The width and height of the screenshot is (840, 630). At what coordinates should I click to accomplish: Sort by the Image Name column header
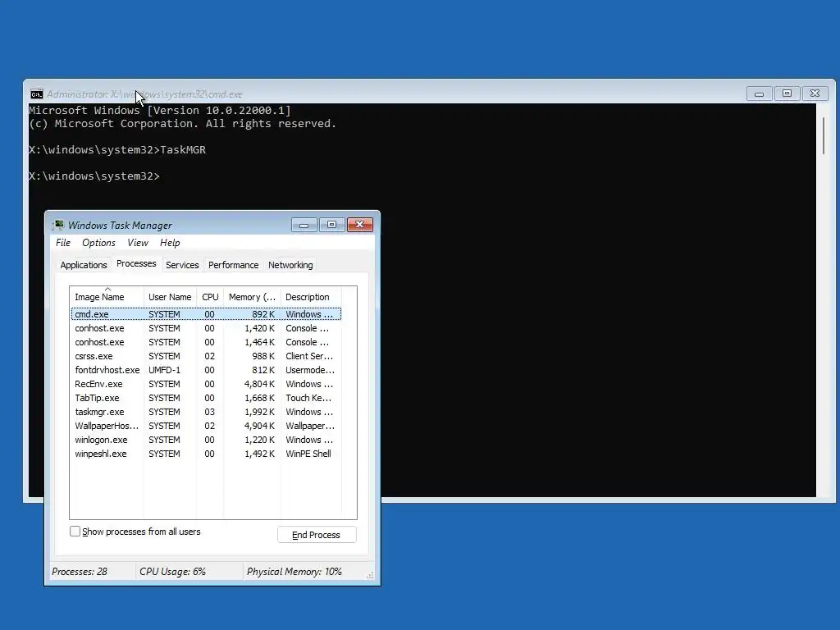(107, 297)
